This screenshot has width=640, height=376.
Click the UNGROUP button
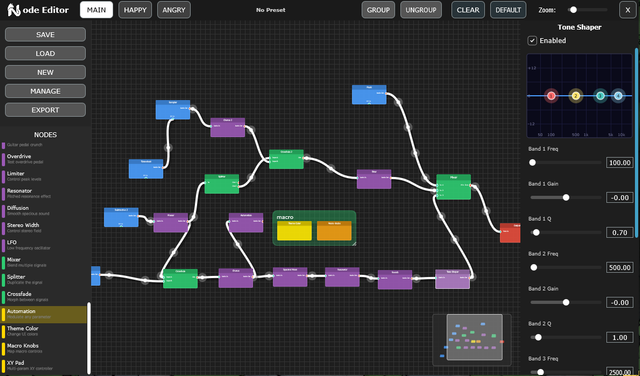click(421, 10)
